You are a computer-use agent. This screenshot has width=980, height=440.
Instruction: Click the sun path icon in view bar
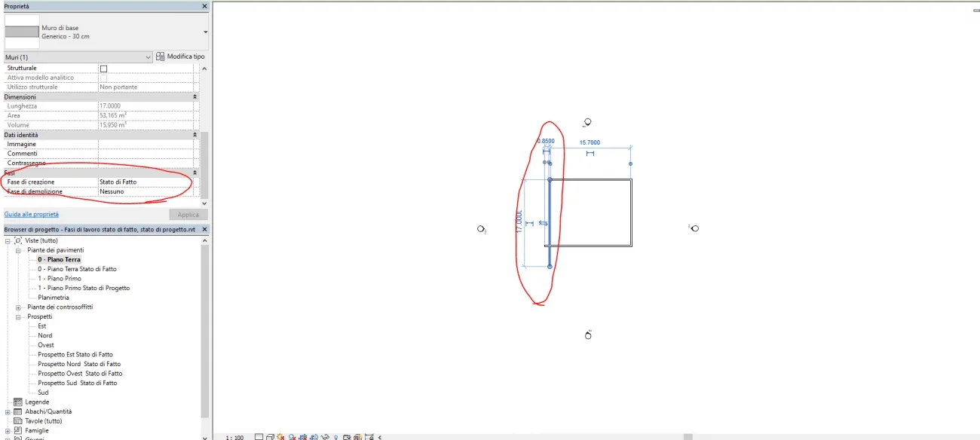pyautogui.click(x=280, y=437)
